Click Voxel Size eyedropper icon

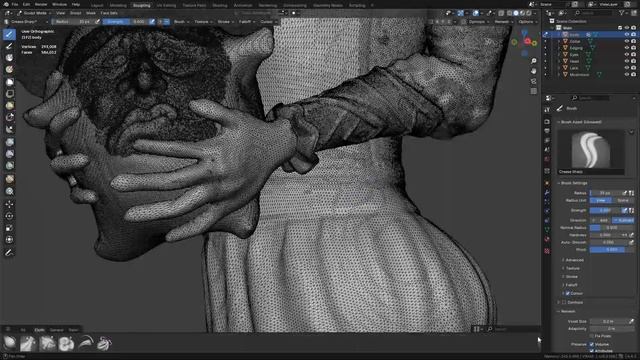[631, 321]
